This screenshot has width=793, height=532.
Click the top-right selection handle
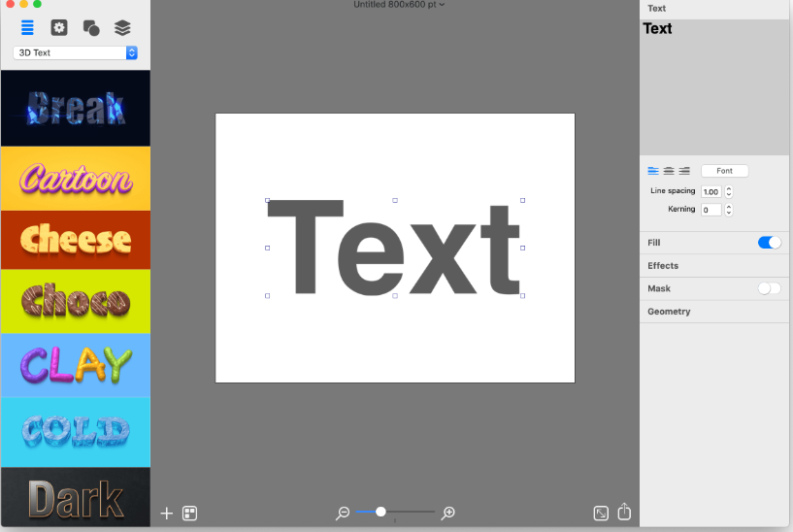point(522,200)
